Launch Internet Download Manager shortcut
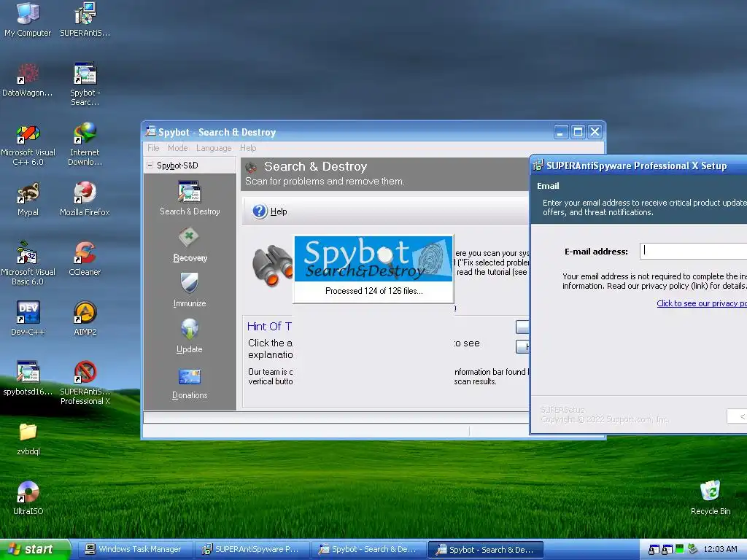 pos(85,145)
